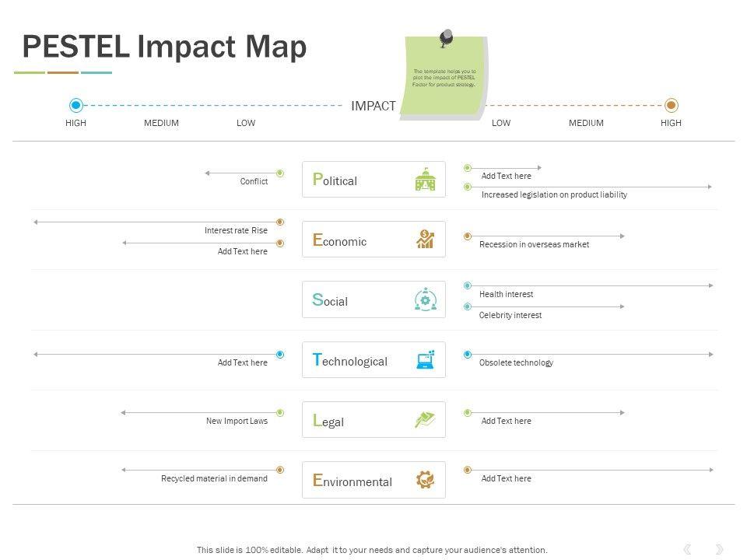Click the pushpin on the sticky note
Image resolution: width=747 pixels, height=560 pixels.
446,37
